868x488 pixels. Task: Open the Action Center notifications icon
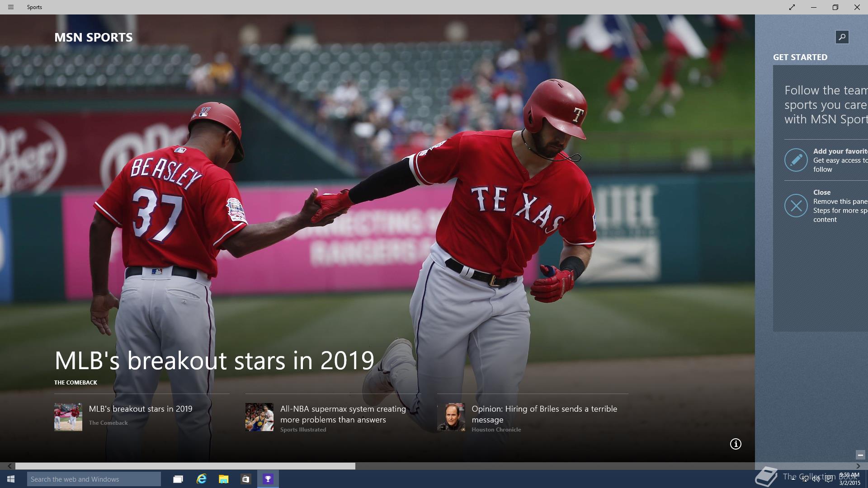click(829, 479)
